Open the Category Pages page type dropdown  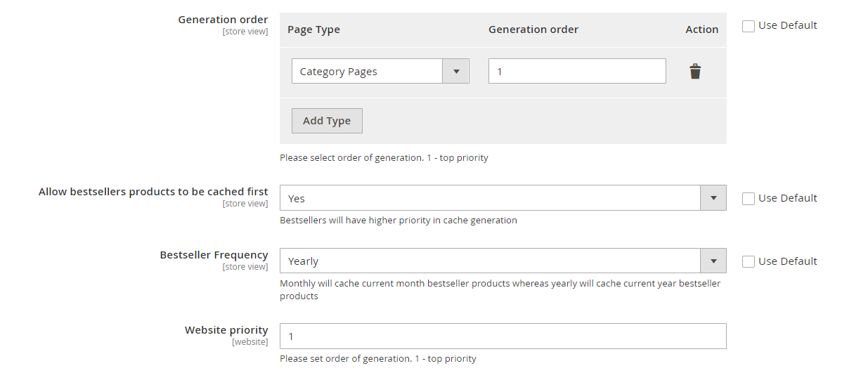tap(367, 72)
